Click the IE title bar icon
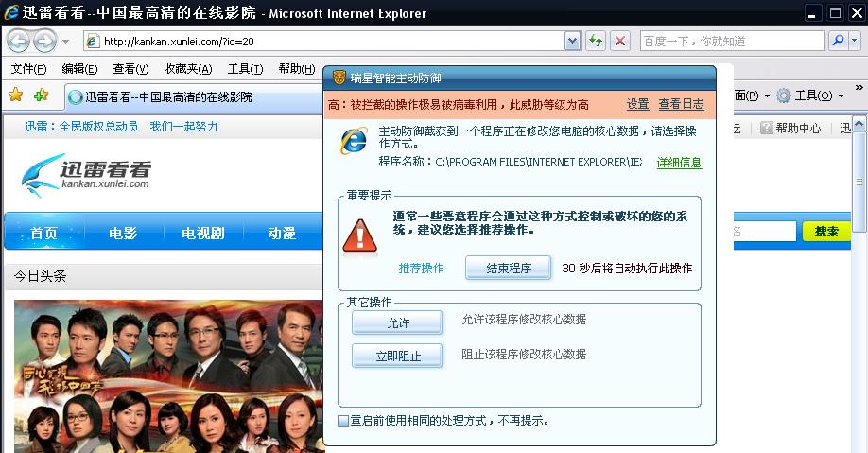Screen dimensions: 868x453 click(11, 12)
